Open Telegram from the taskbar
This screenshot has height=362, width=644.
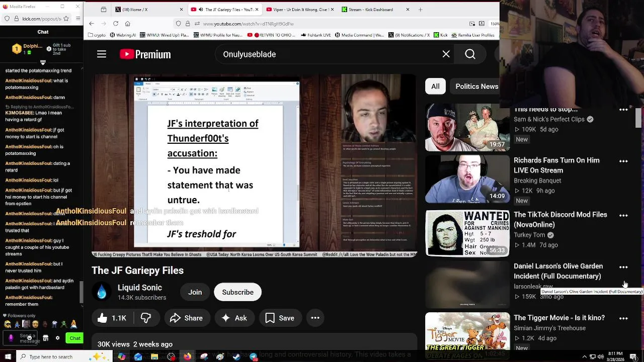click(x=253, y=357)
